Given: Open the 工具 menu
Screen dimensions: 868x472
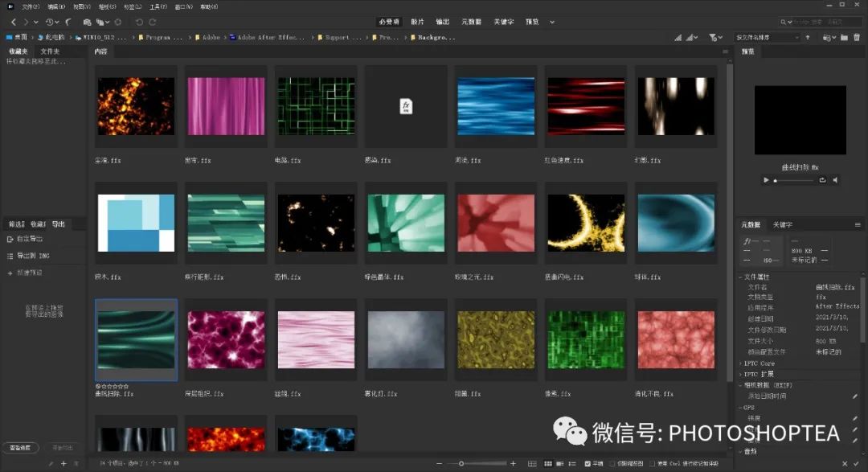Looking at the screenshot, I should click(x=158, y=6).
